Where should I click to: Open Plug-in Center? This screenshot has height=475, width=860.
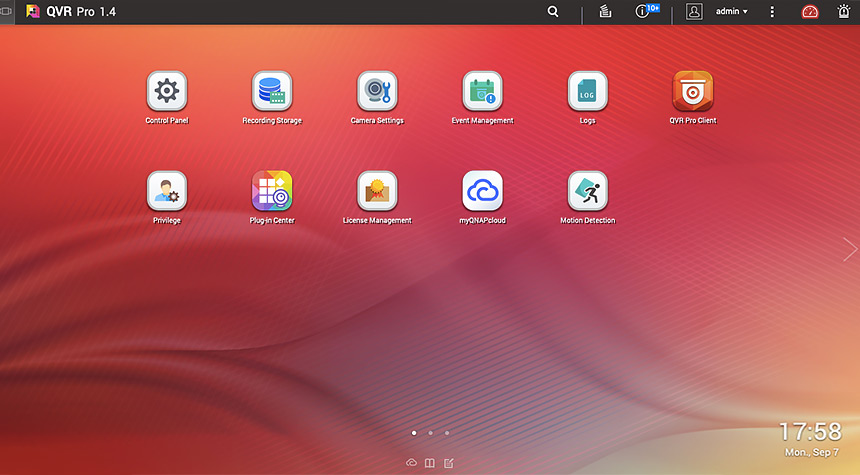tap(272, 191)
